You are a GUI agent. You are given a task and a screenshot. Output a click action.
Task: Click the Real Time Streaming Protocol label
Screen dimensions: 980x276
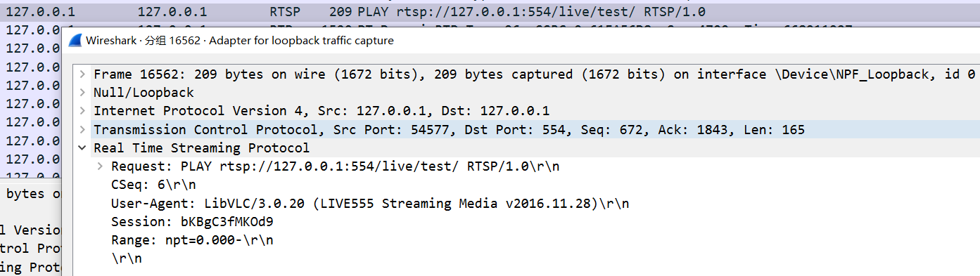pyautogui.click(x=201, y=148)
